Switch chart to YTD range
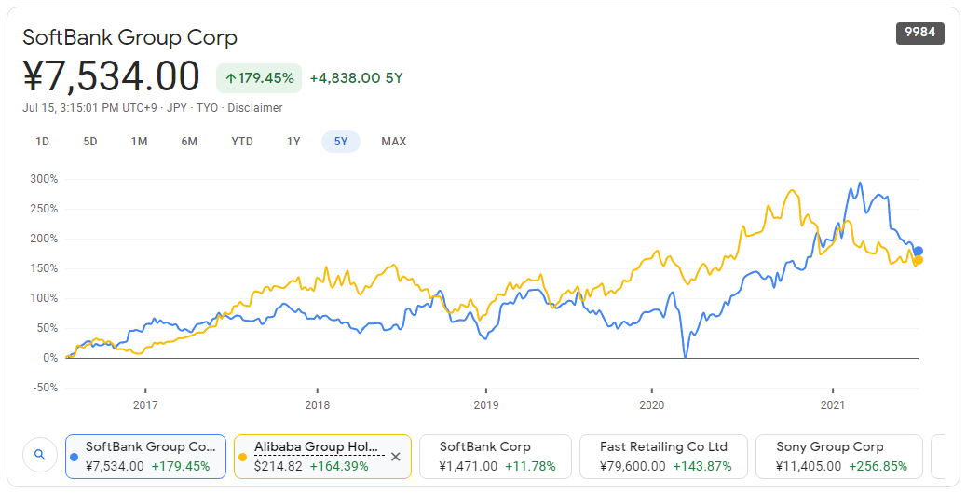This screenshot has width=980, height=493. coord(242,142)
